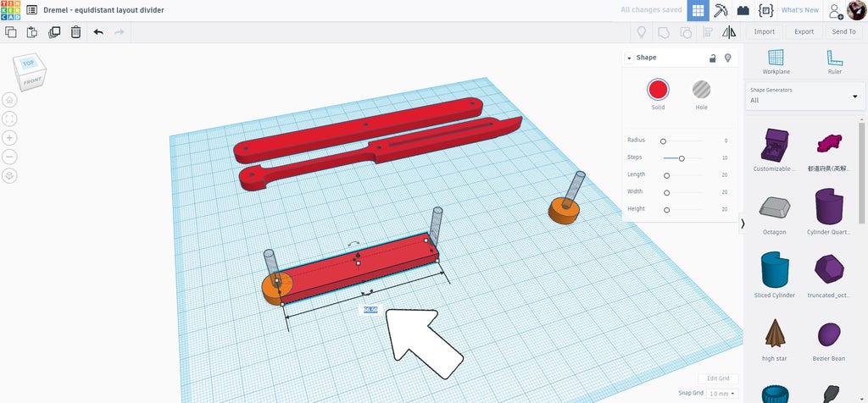Screen dimensions: 868x403
Task: Duplicate the selected shape
Action: coord(54,32)
